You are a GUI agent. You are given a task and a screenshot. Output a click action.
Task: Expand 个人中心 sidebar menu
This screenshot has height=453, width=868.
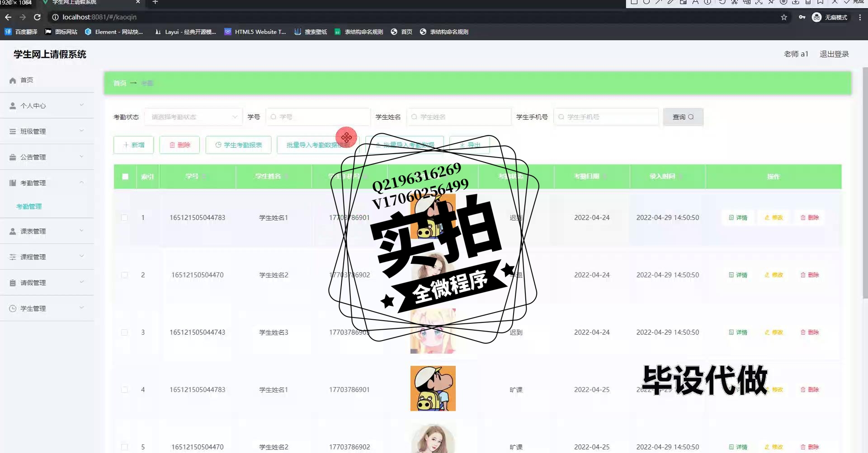[x=47, y=106]
